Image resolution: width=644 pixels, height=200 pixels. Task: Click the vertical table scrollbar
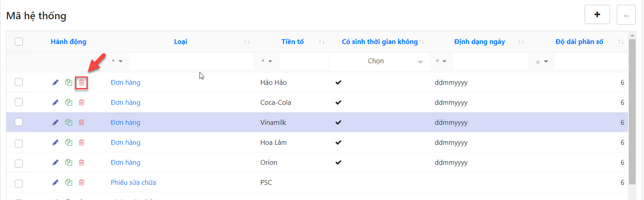click(x=632, y=112)
